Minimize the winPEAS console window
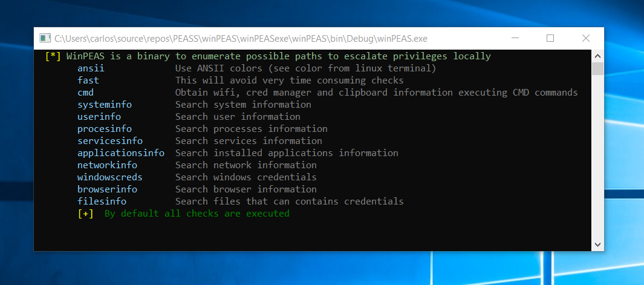Screen dimensions: 644x285 pyautogui.click(x=515, y=38)
